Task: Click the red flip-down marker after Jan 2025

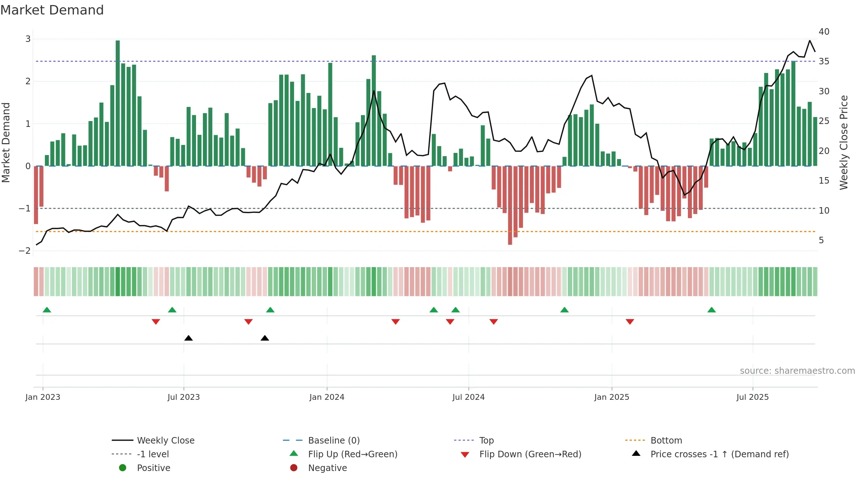Action: click(630, 322)
